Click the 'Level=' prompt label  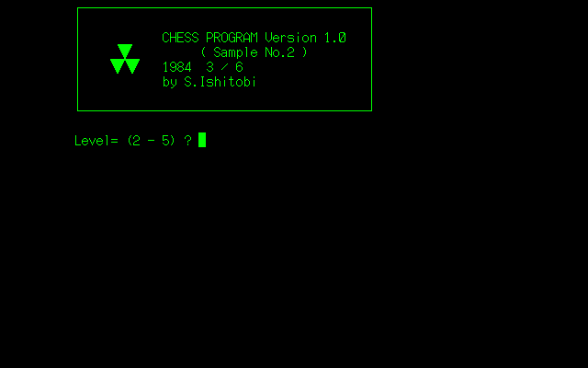click(x=96, y=141)
